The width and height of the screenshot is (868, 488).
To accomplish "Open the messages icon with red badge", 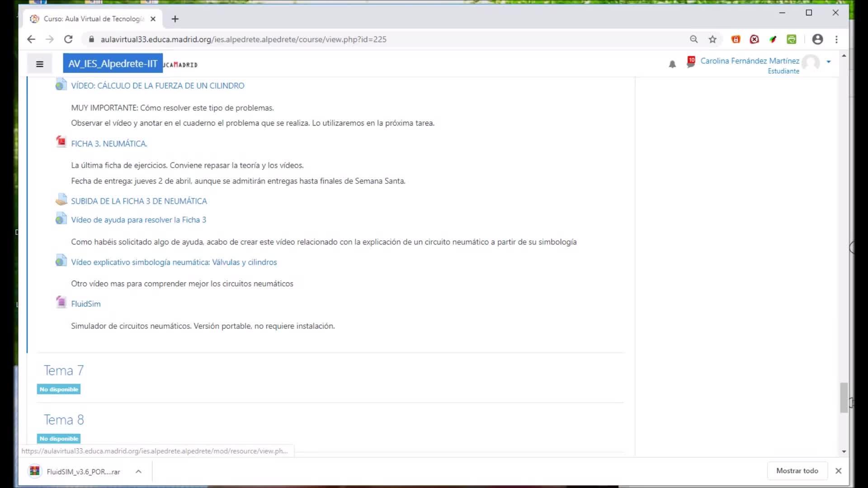I will [690, 62].
